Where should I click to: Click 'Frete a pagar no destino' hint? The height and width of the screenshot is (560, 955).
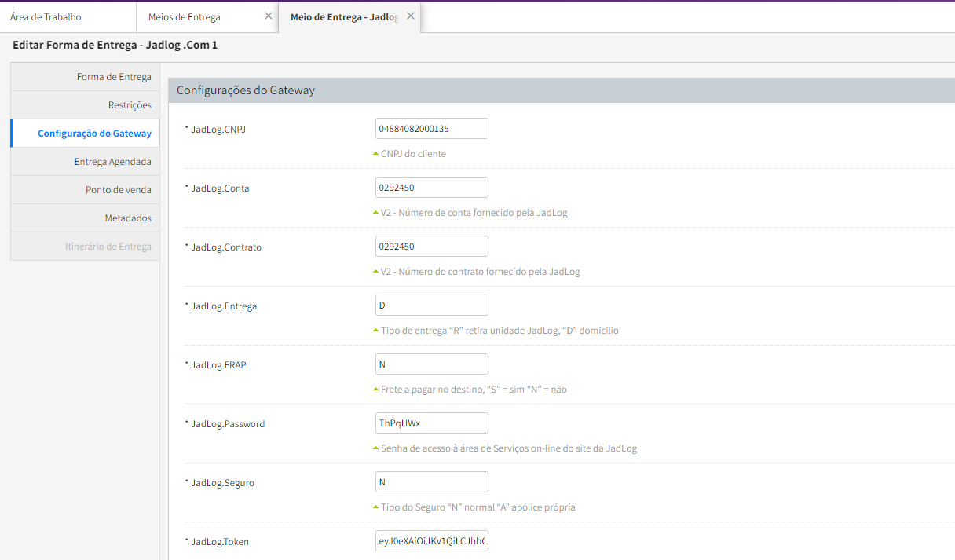474,390
